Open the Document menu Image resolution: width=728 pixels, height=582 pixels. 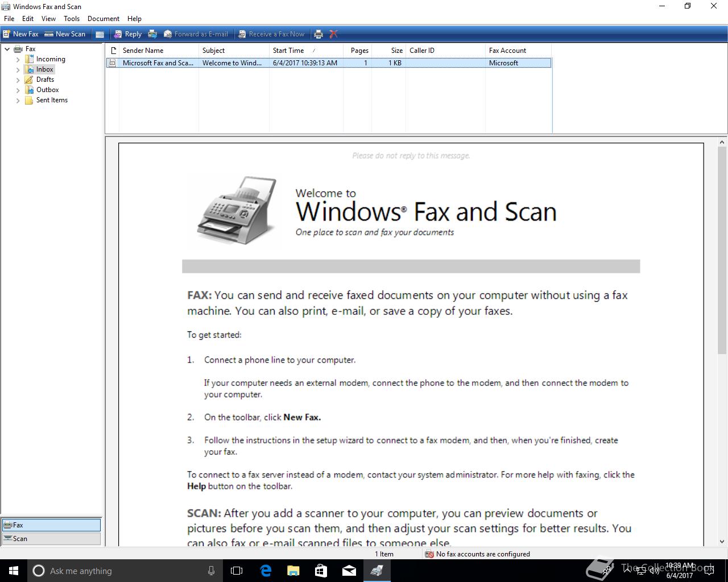tap(104, 19)
